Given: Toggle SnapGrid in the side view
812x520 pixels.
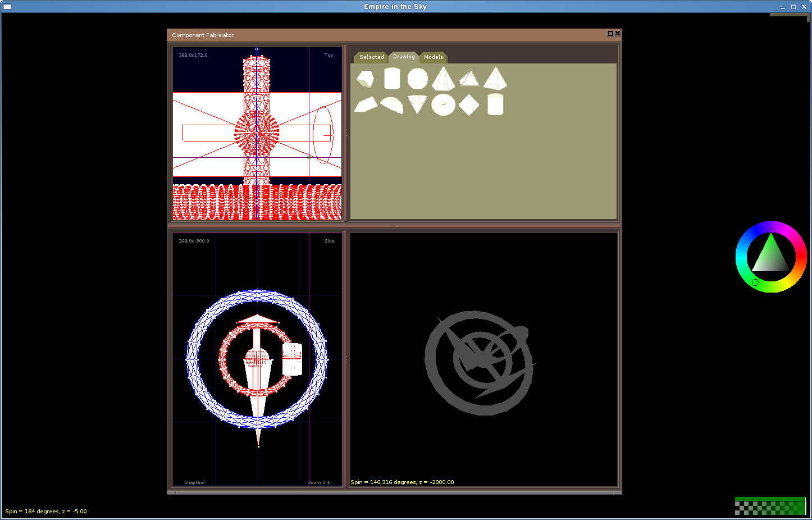Looking at the screenshot, I should pos(194,482).
